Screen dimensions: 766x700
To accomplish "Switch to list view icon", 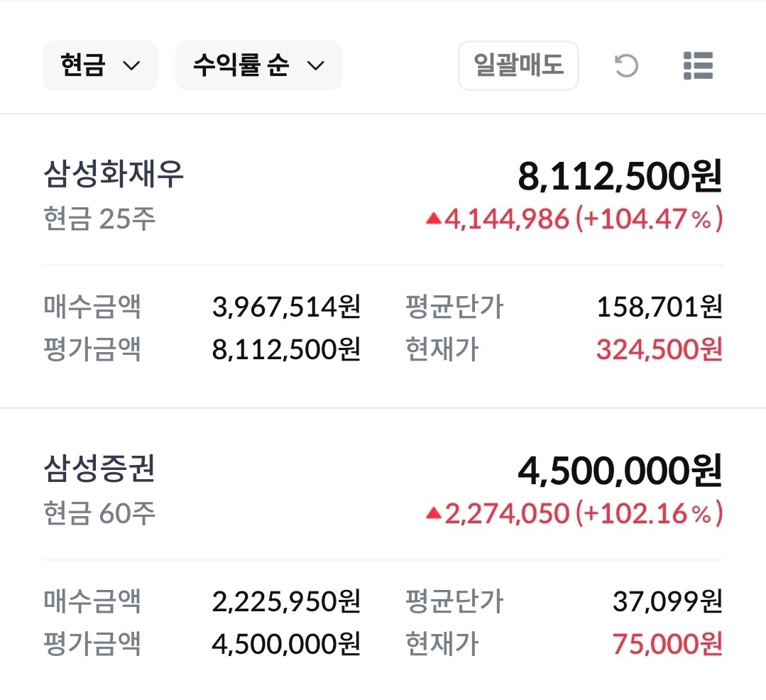I will [x=697, y=66].
